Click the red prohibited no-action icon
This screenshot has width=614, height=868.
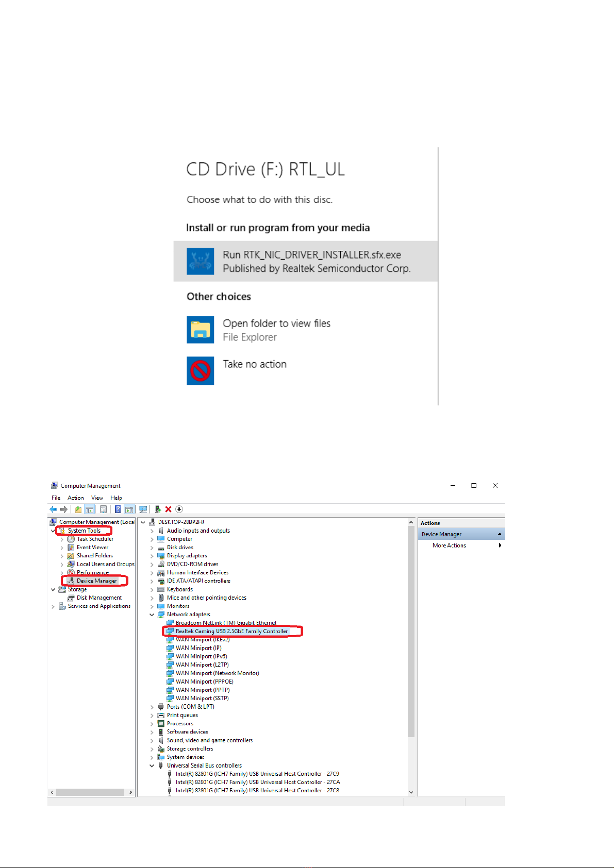200,371
